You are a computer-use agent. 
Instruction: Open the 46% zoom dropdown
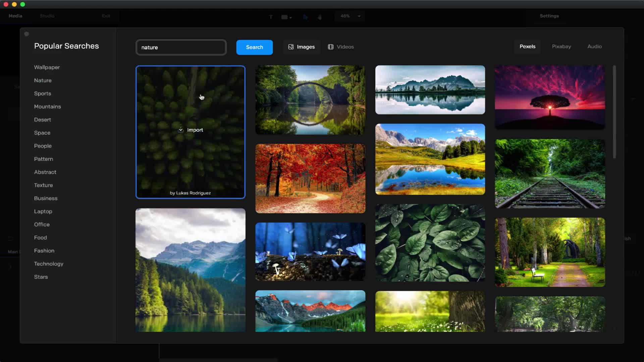[359, 16]
